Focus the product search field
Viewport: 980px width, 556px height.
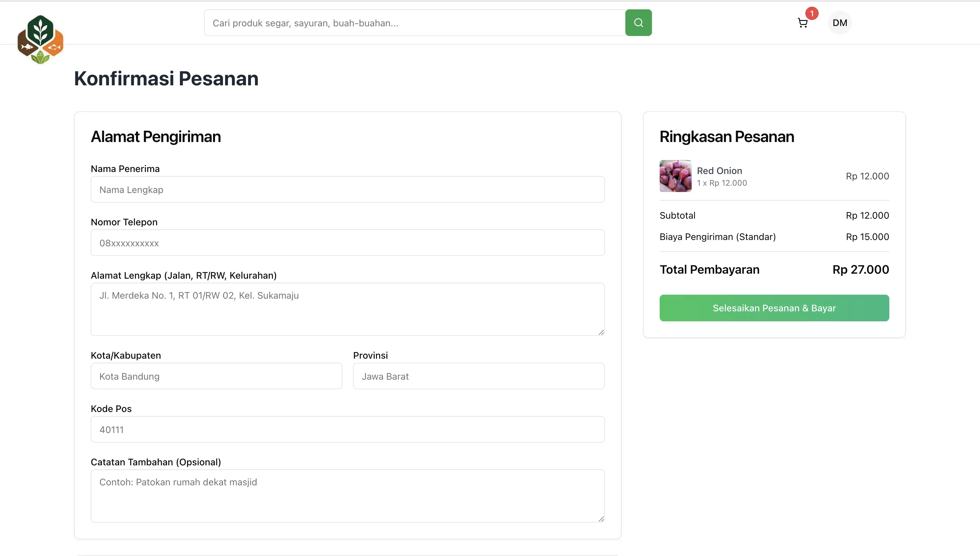point(415,23)
